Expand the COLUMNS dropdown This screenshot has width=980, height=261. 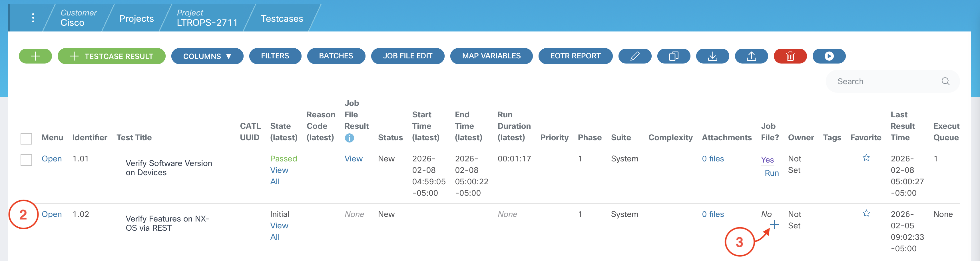(207, 56)
